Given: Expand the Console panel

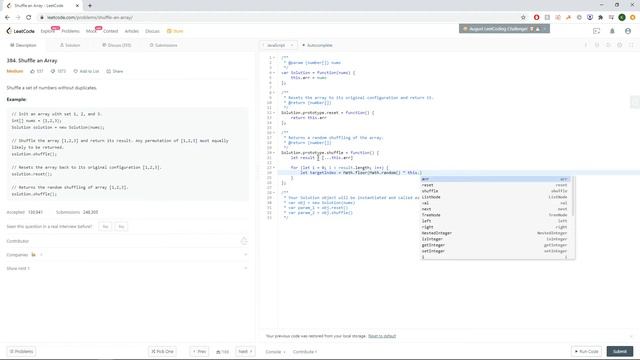Looking at the screenshot, I should [x=276, y=351].
